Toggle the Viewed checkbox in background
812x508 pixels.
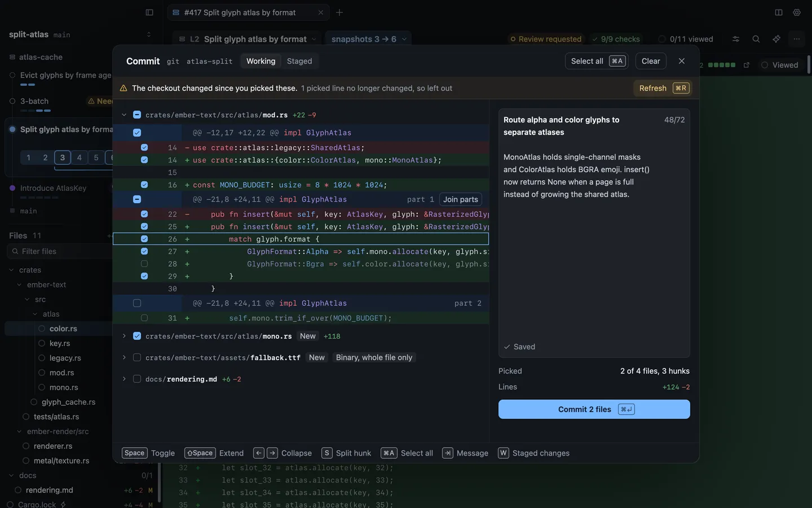(780, 65)
